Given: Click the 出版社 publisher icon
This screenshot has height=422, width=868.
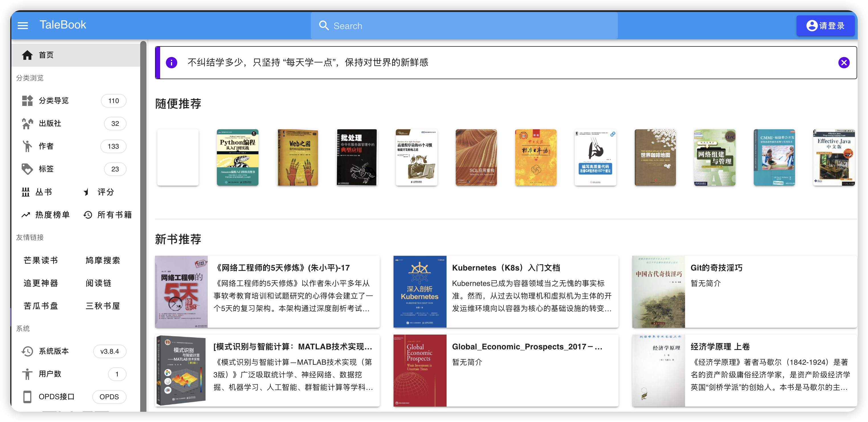Looking at the screenshot, I should (27, 124).
